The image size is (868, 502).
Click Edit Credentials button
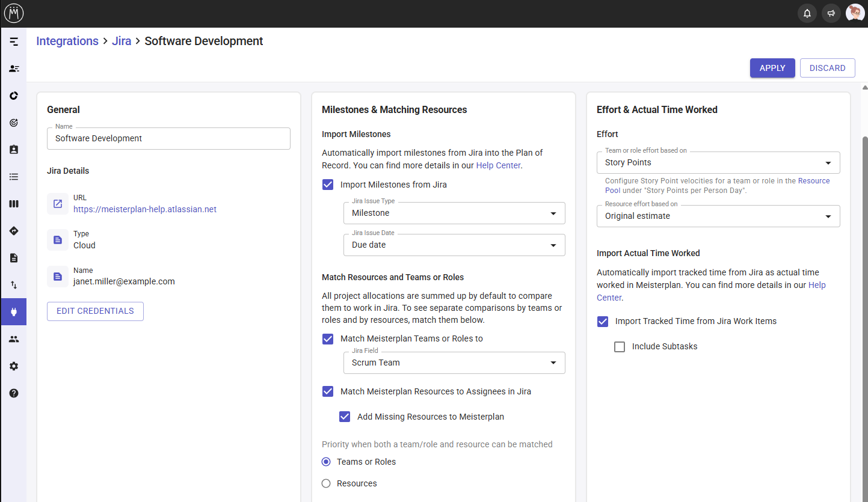click(95, 311)
